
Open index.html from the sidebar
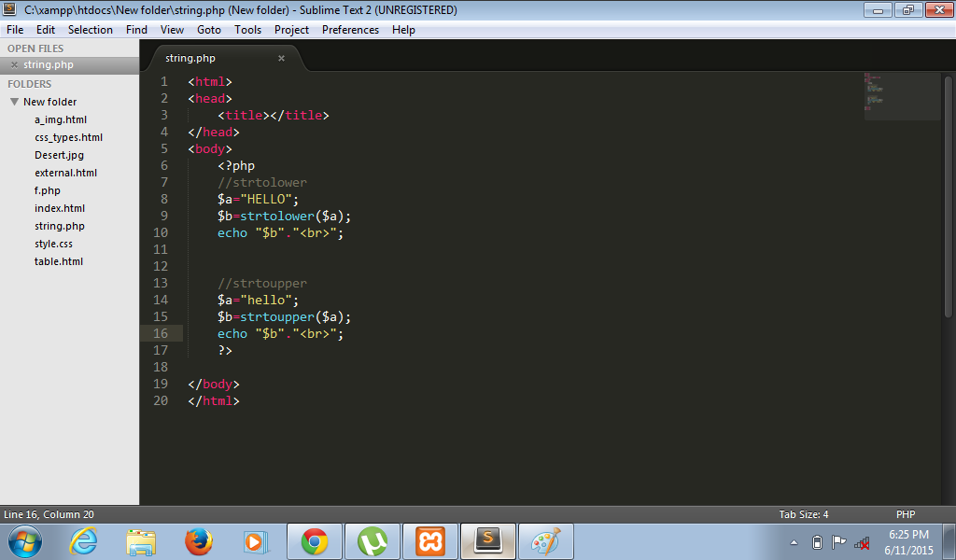(60, 208)
